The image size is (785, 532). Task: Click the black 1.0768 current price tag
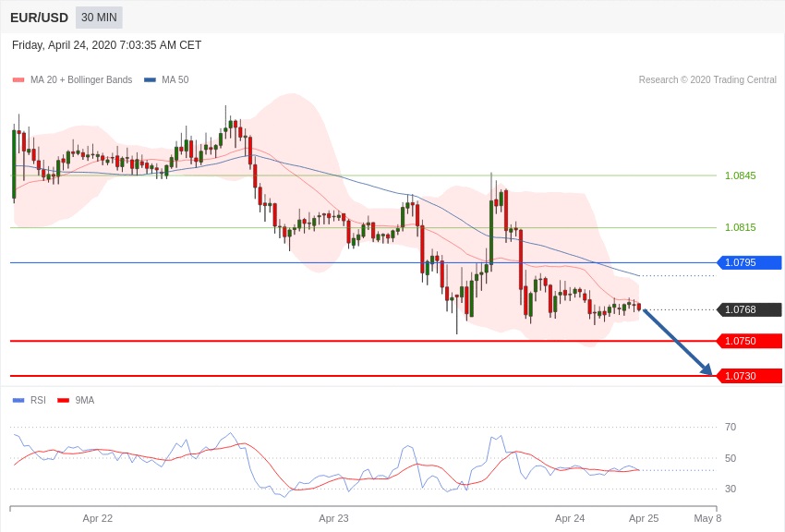point(749,309)
